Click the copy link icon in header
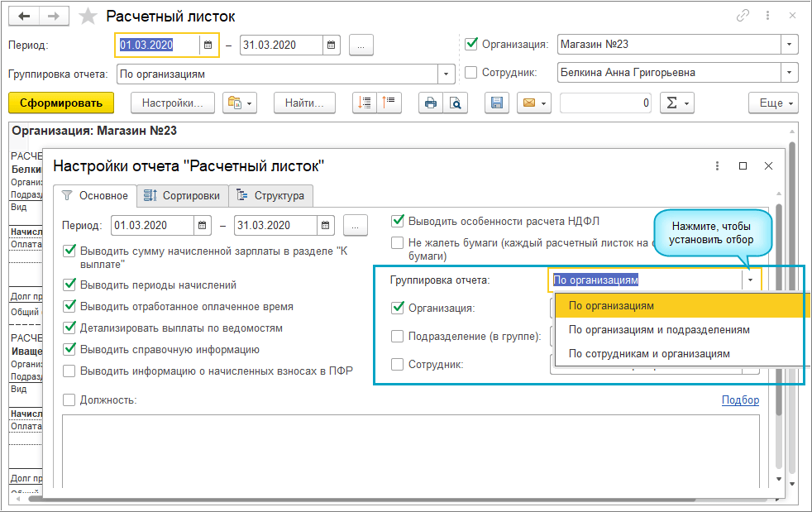The width and height of the screenshot is (812, 512). coord(744,17)
